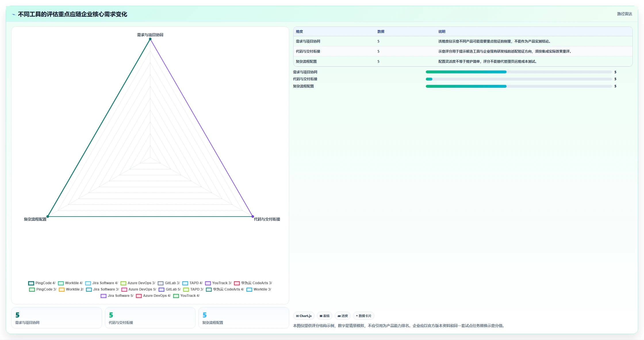The image size is (644, 340).
Task: Click the 需求与项目协同 progress bar
Action: click(519, 72)
